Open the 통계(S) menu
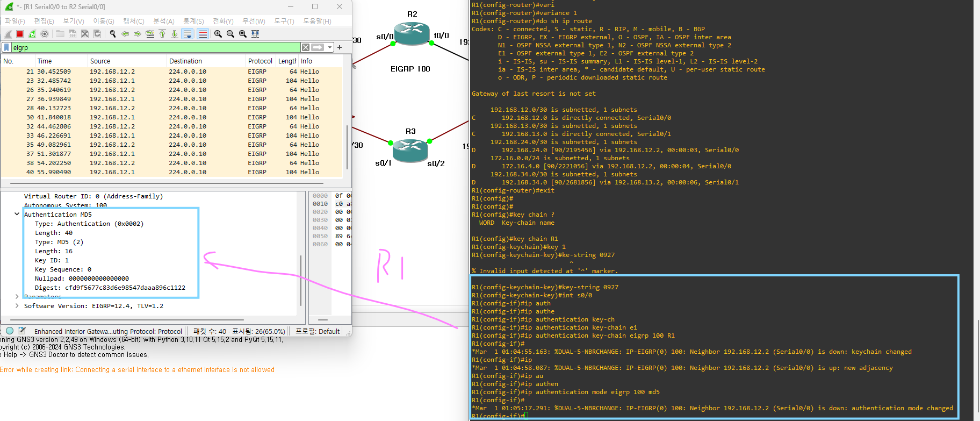The width and height of the screenshot is (980, 421). [x=193, y=21]
